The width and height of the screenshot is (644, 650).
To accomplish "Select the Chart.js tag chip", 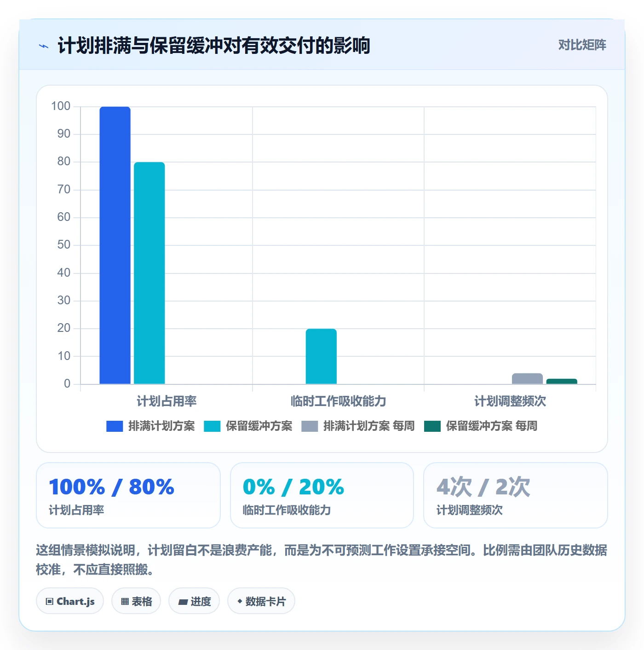I will coord(70,601).
